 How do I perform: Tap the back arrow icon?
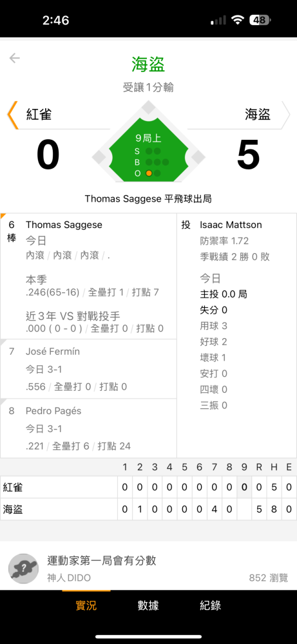point(14,59)
